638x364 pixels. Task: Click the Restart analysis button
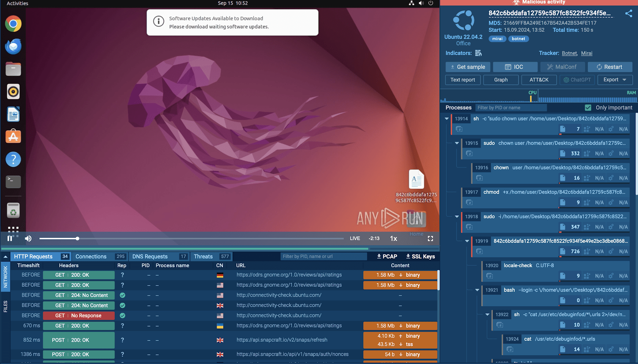click(610, 67)
